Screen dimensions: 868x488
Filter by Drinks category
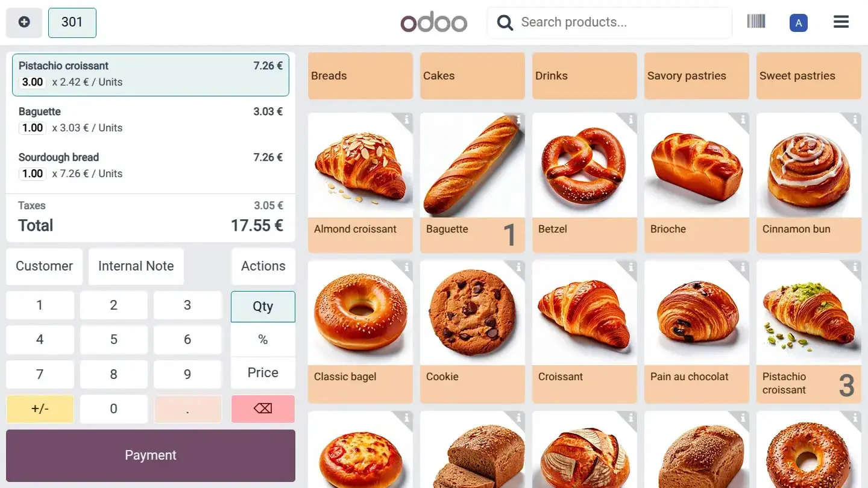point(584,76)
